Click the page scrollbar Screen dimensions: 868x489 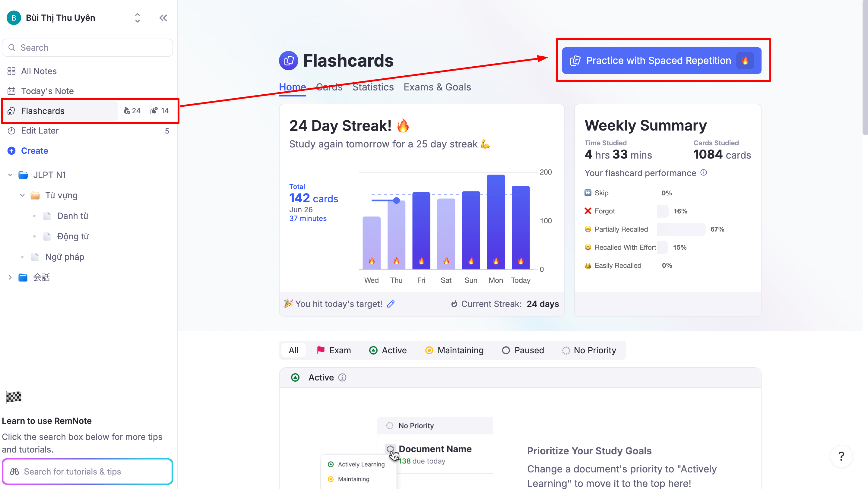coord(865,67)
